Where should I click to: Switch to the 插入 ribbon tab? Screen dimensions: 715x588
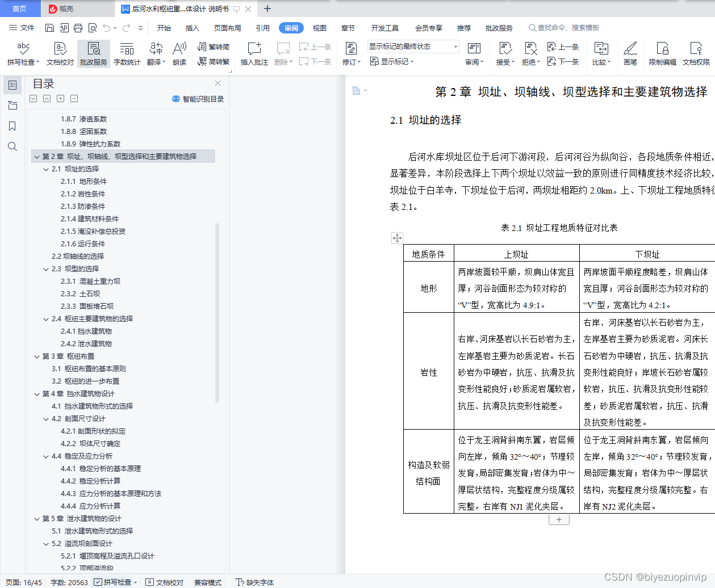click(x=193, y=28)
